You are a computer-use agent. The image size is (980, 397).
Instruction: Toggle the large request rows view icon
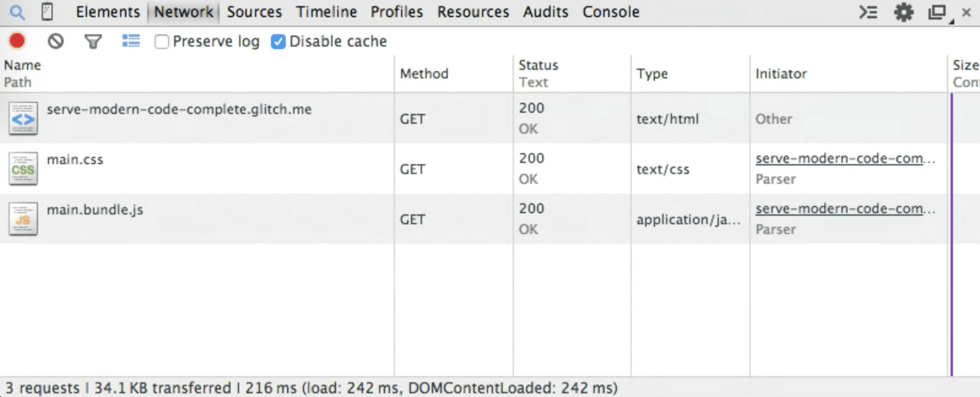tap(131, 41)
